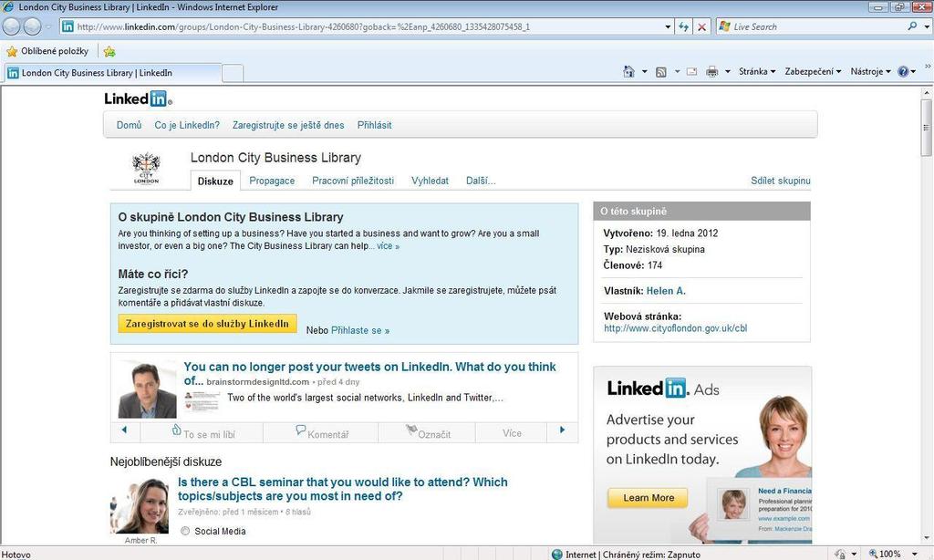Click the Domů navigation link
Screen dimensions: 934x560
[130, 125]
